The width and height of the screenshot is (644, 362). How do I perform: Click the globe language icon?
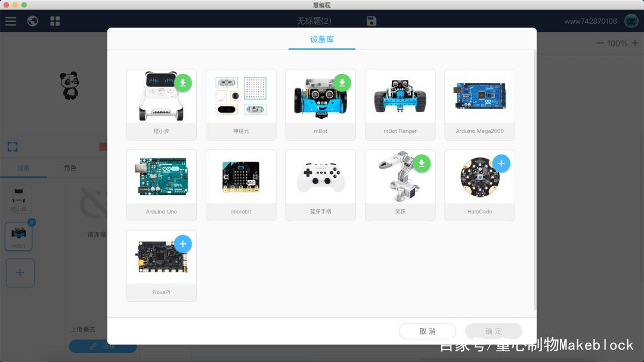33,21
